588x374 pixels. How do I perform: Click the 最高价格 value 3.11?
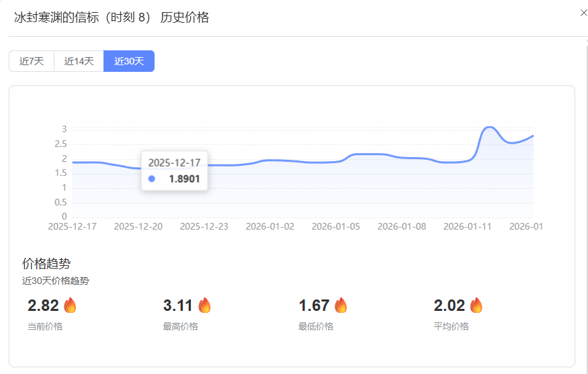pyautogui.click(x=178, y=306)
